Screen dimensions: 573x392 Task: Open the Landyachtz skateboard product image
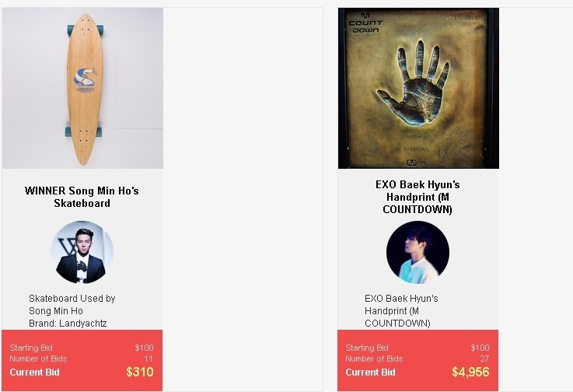(x=82, y=88)
